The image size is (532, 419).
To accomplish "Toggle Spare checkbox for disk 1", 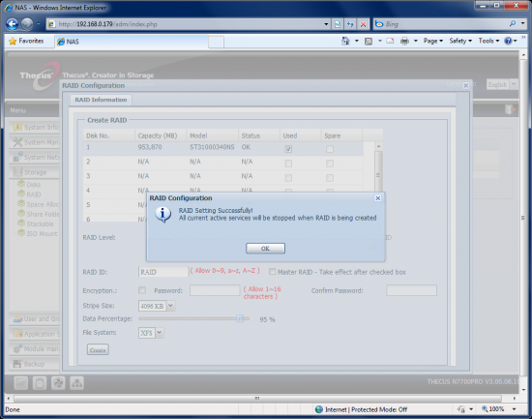I will (x=330, y=149).
